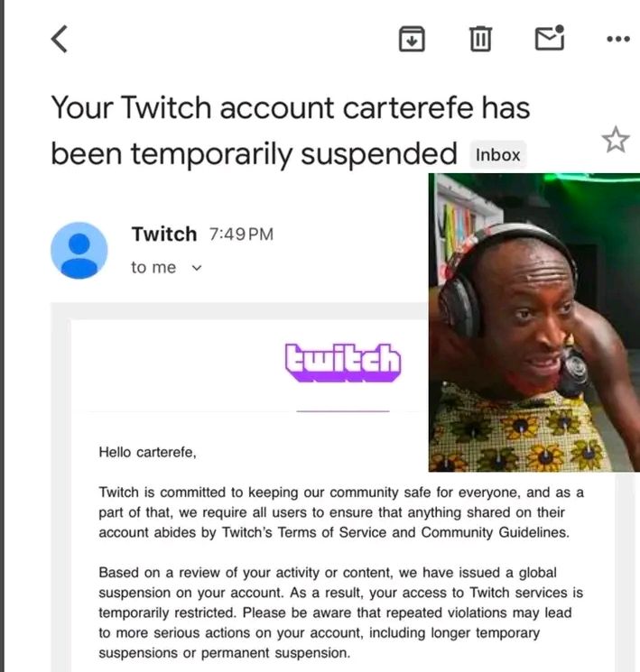Screen dimensions: 640x672
Task: Tap the 'to me' recipient text
Action: point(153,267)
